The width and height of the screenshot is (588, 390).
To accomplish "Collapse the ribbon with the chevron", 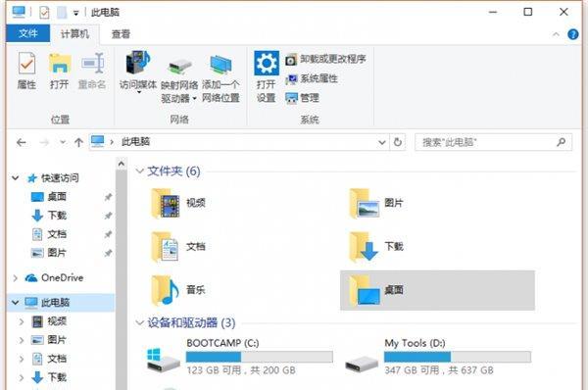I will (556, 34).
